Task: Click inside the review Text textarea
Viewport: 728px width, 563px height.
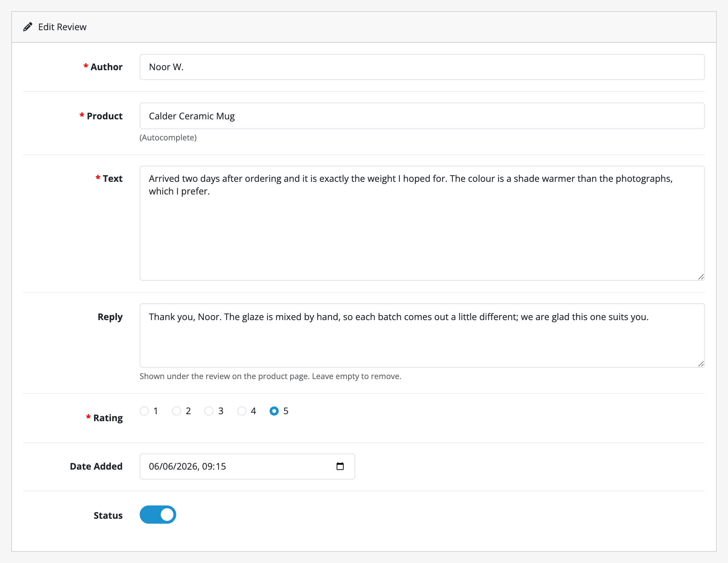Action: click(x=422, y=223)
